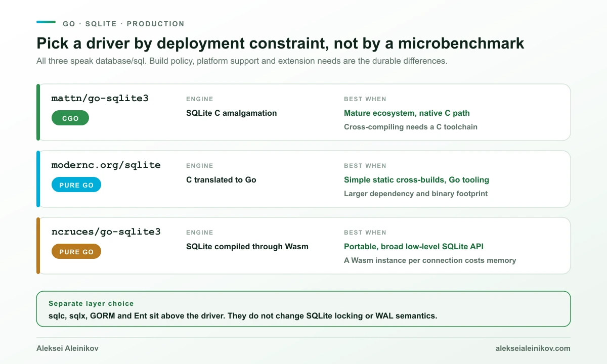Select the text 'SQLite C amalgamation'

click(231, 113)
